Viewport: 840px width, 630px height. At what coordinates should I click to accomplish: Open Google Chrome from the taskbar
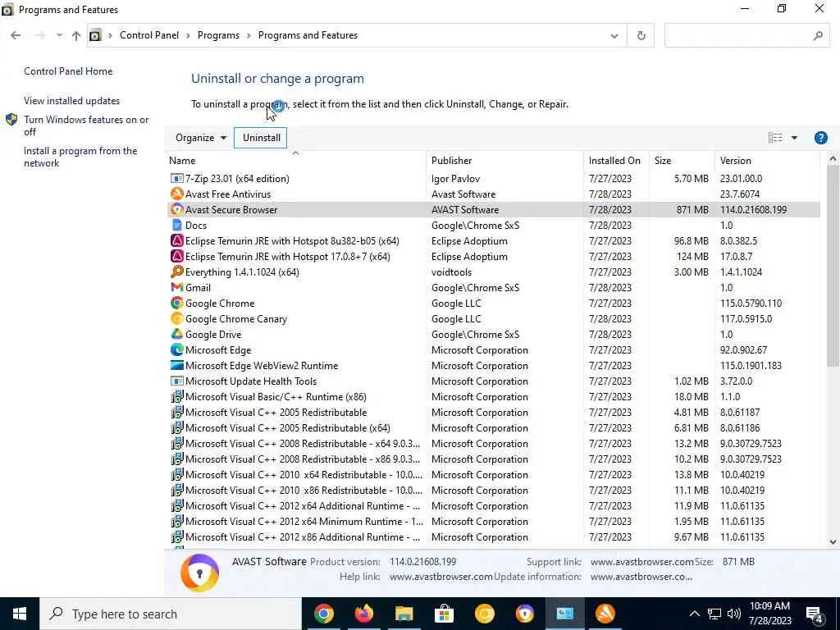[x=323, y=614]
